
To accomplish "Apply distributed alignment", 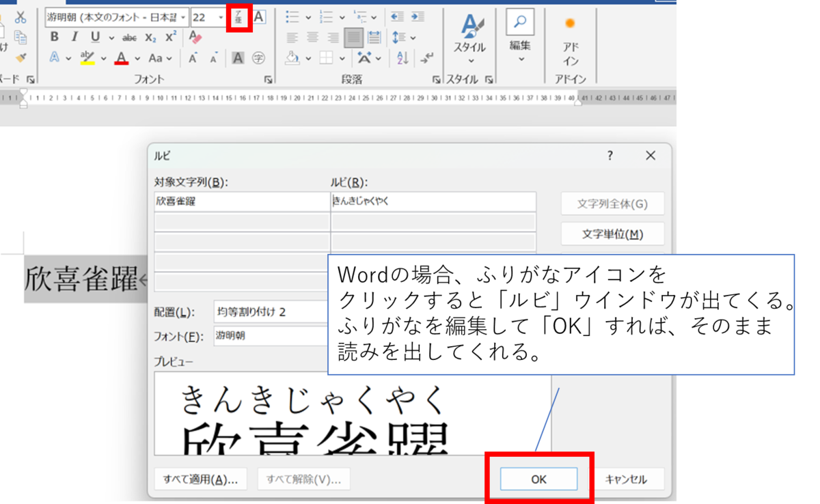I will (374, 38).
